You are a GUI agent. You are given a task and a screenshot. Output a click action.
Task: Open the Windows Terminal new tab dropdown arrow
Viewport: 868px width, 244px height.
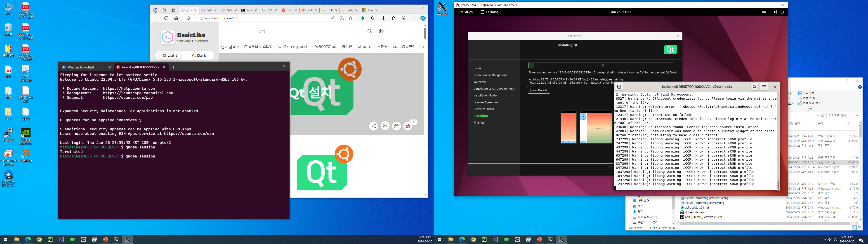(180, 67)
